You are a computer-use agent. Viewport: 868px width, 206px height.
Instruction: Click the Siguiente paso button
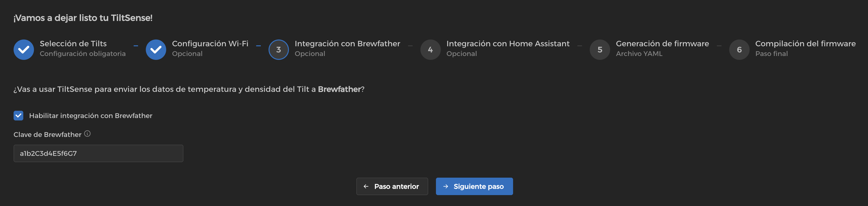click(x=474, y=186)
